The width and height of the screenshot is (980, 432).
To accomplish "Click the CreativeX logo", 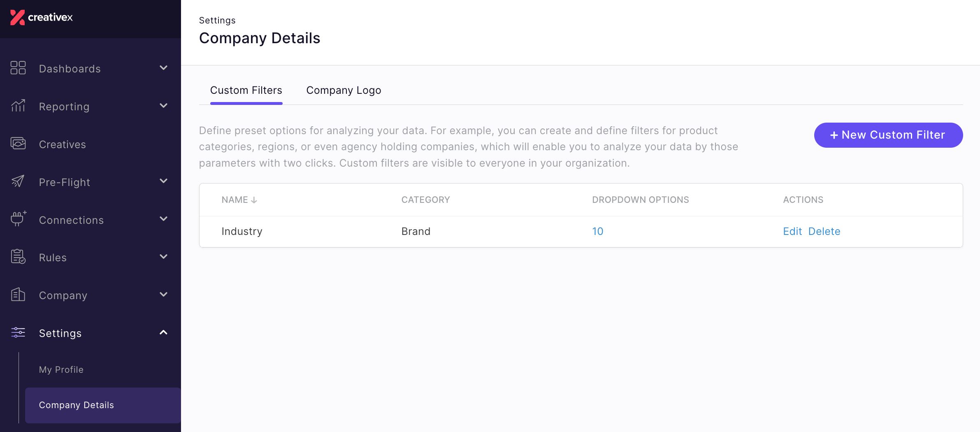I will coord(41,17).
